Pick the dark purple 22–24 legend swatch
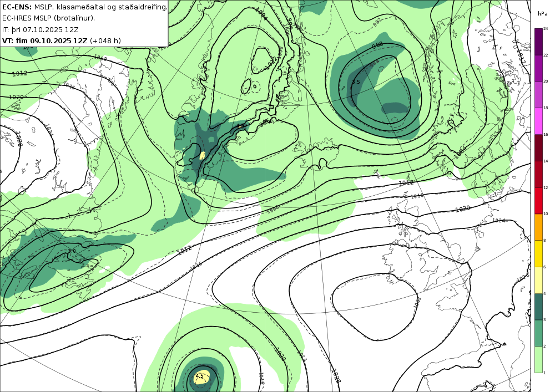Image resolution: width=555 pixels, height=392 pixels. point(538,42)
